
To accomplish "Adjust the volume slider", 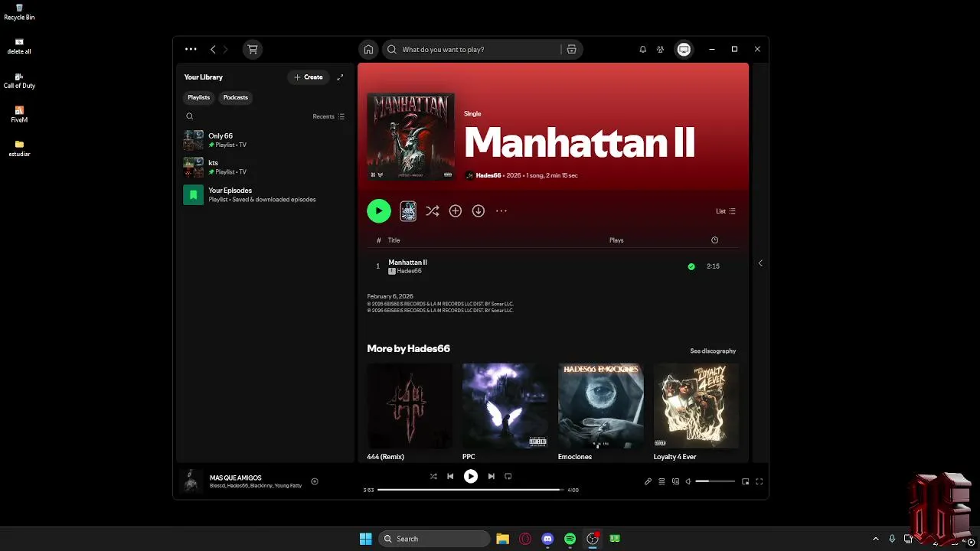I will pyautogui.click(x=715, y=481).
